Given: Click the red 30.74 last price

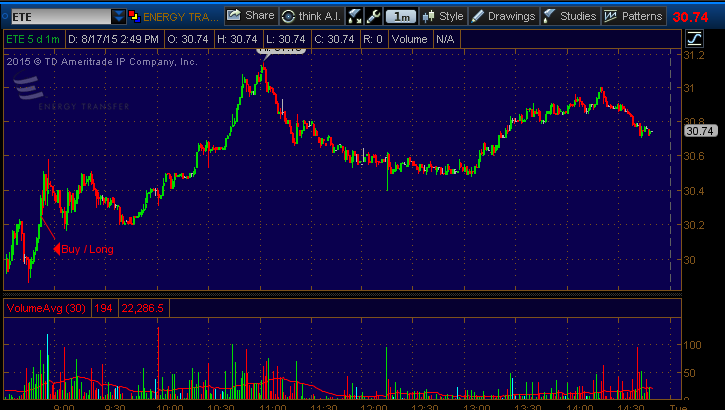Looking at the screenshot, I should click(690, 18).
